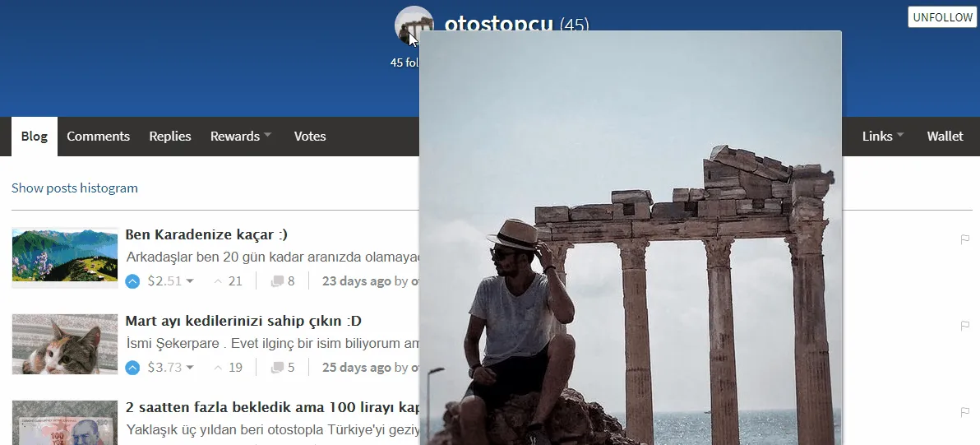The image size is (980, 445).
Task: Upvote the Ben Karadenize kaçar post
Action: 132,281
